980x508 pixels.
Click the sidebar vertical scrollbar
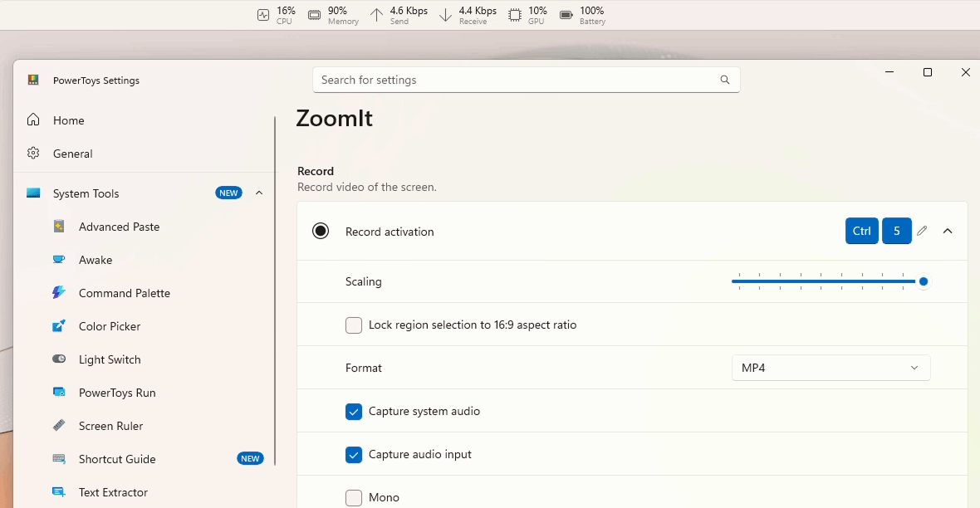275,291
